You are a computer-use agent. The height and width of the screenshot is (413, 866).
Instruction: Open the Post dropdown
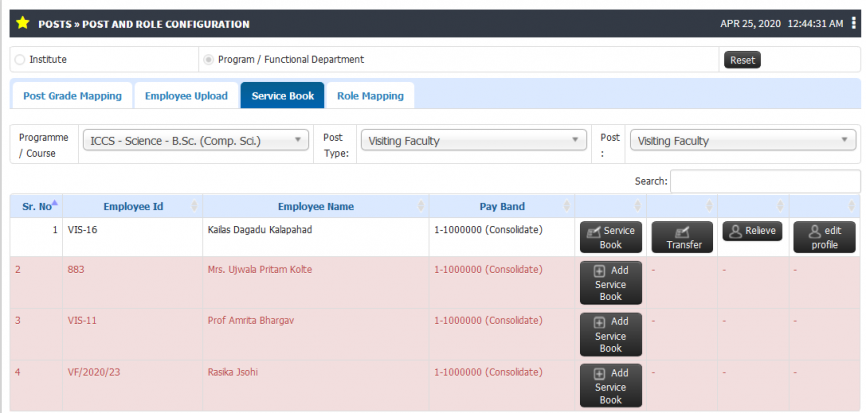click(x=743, y=141)
